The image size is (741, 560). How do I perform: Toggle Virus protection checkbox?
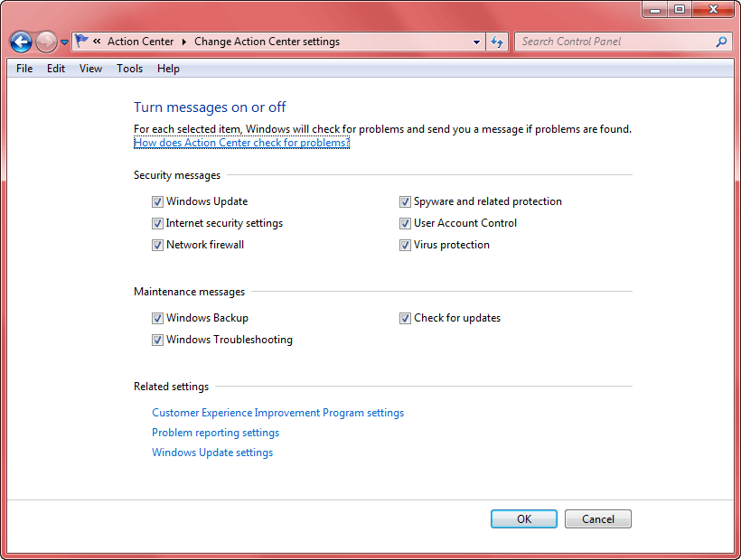point(405,245)
